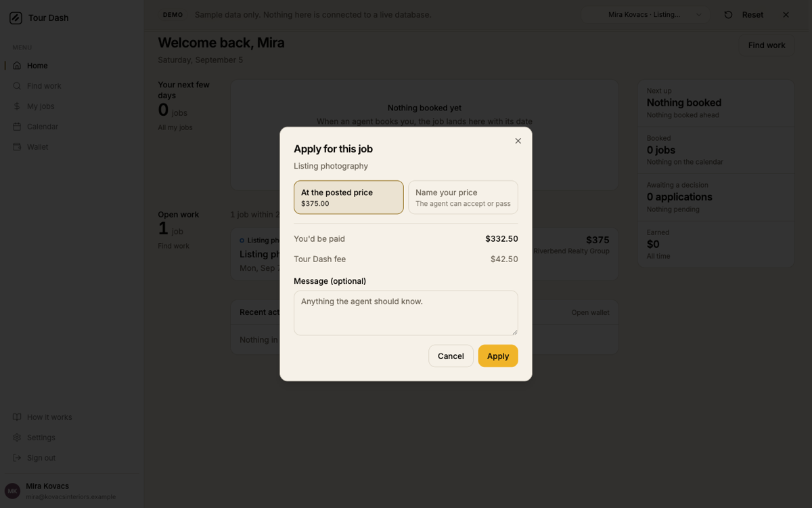Click the Sign out arrow icon

[17, 458]
